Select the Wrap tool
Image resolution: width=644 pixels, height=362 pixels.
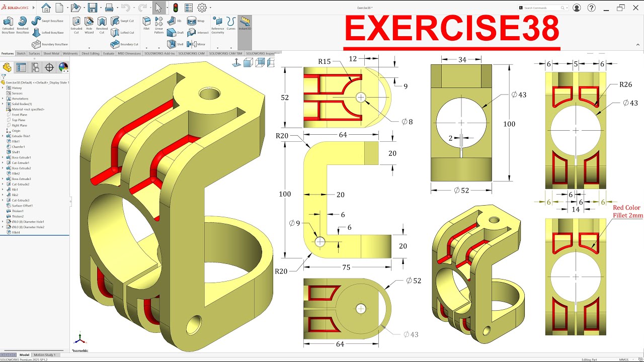point(196,21)
